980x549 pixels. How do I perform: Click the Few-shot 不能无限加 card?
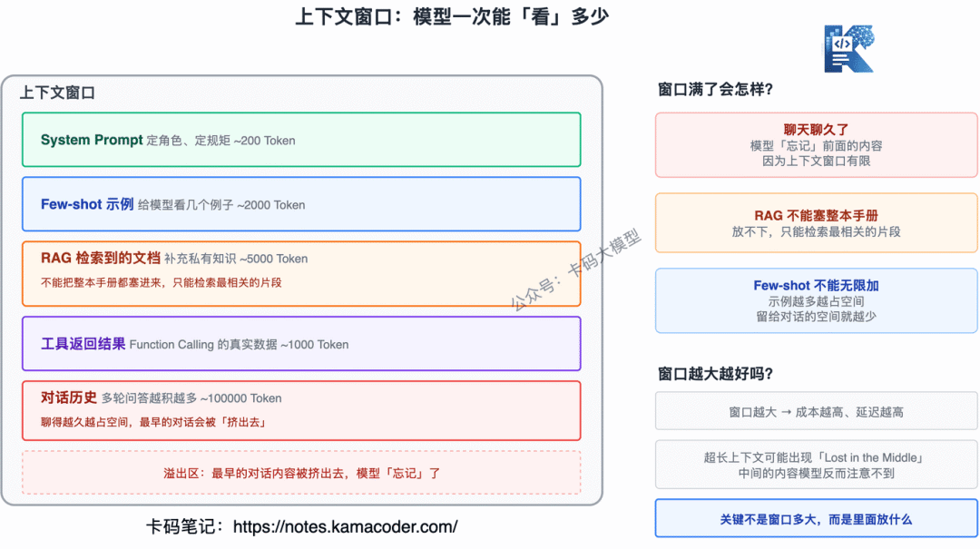click(x=817, y=300)
